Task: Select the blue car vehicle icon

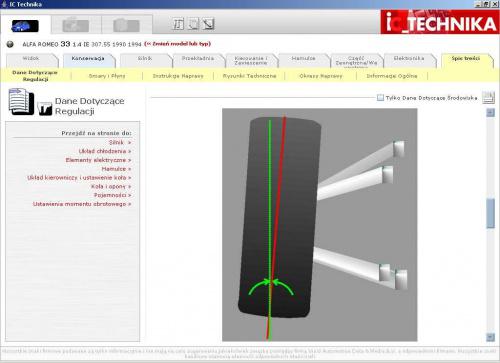Action: pos(25,26)
